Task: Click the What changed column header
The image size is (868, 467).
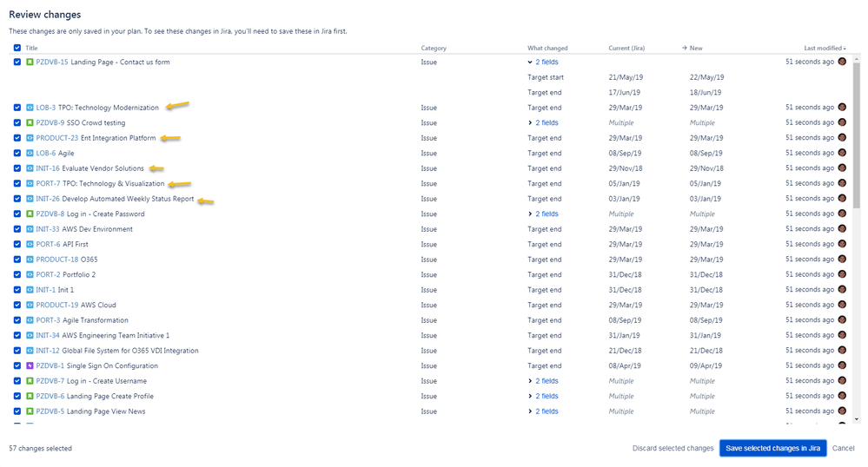Action: click(x=547, y=48)
